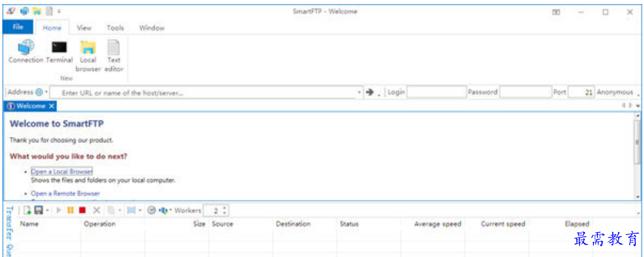Image resolution: width=644 pixels, height=257 pixels.
Task: Click the quick access local browser folder icon
Action: 37,12
